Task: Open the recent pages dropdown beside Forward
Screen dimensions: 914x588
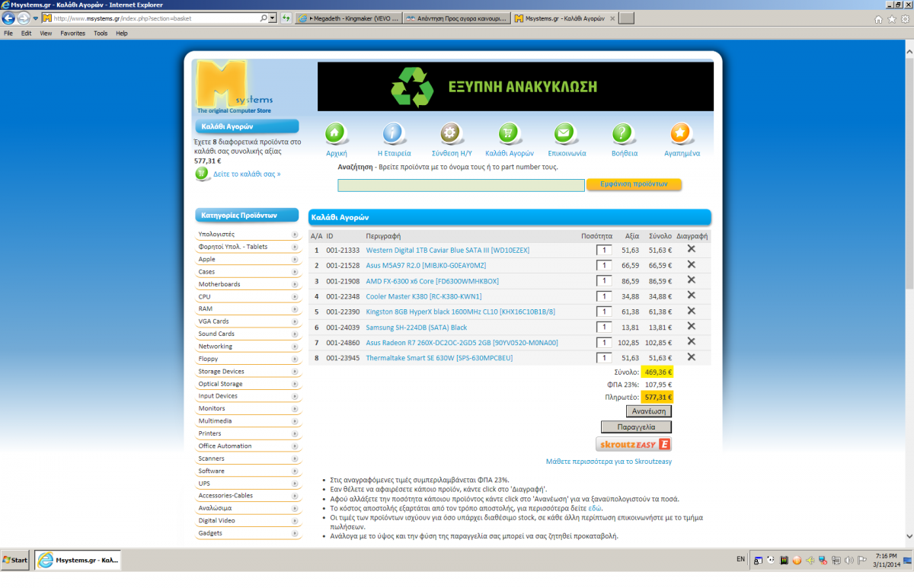Action: (x=36, y=18)
